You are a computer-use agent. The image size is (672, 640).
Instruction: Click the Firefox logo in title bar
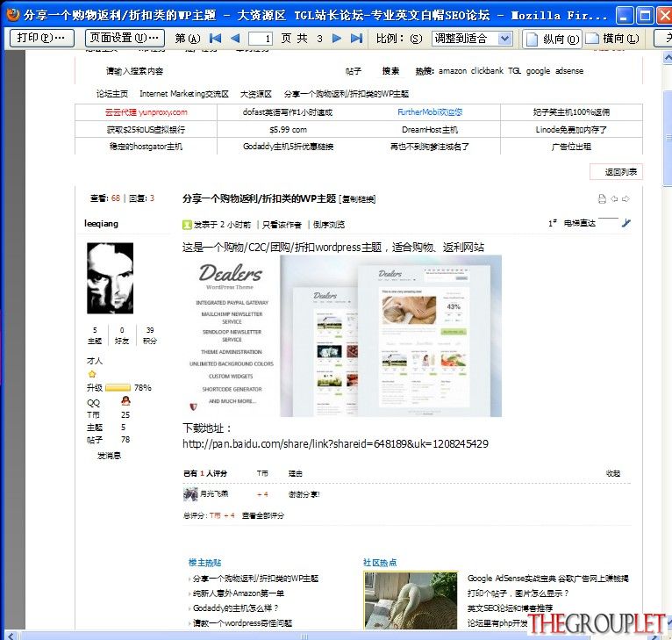coord(13,14)
